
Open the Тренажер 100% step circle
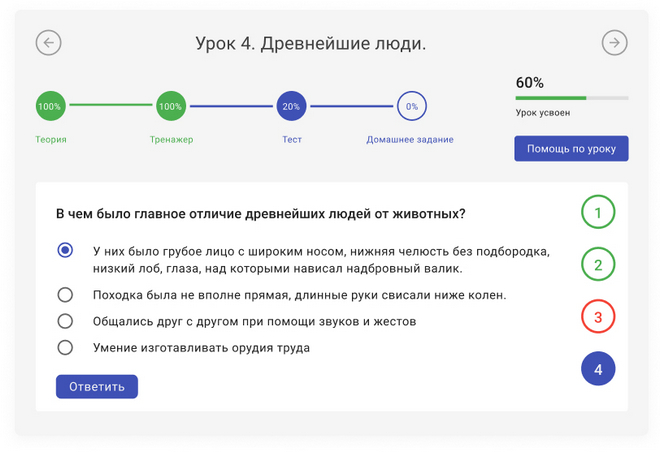[171, 106]
